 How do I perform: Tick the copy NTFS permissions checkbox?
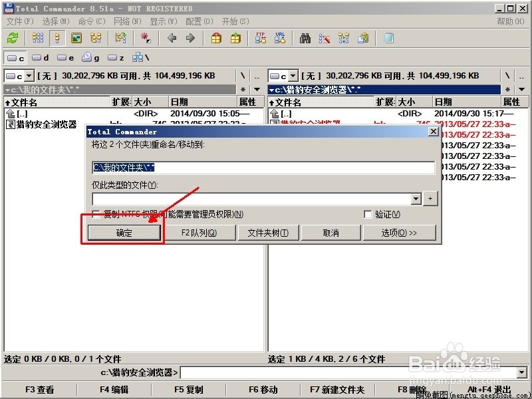[x=96, y=214]
